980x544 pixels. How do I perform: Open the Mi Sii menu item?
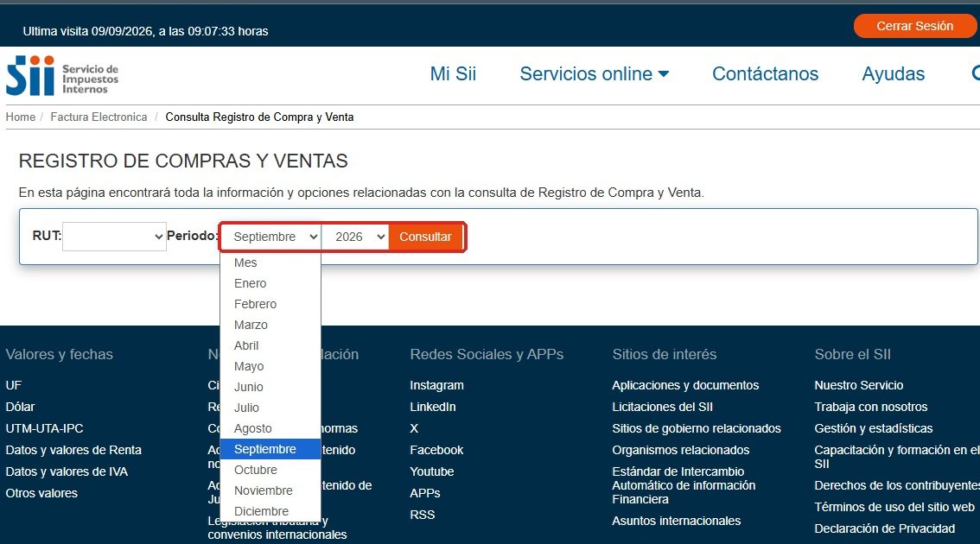[453, 73]
